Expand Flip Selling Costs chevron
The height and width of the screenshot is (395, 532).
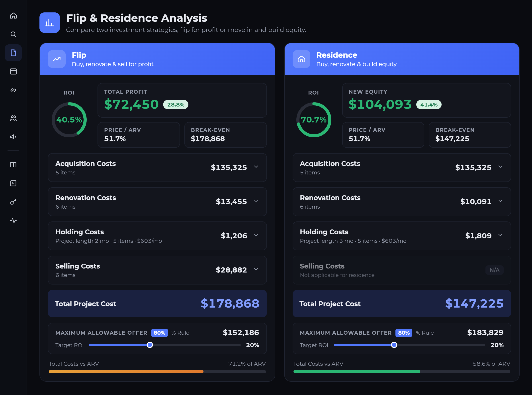pos(256,269)
